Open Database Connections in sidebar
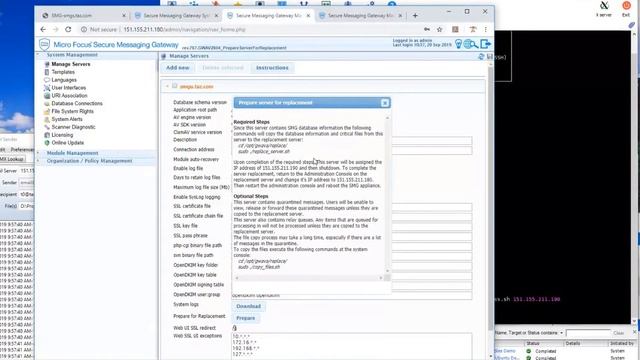Screen dimensions: 640x360 pyautogui.click(x=77, y=103)
